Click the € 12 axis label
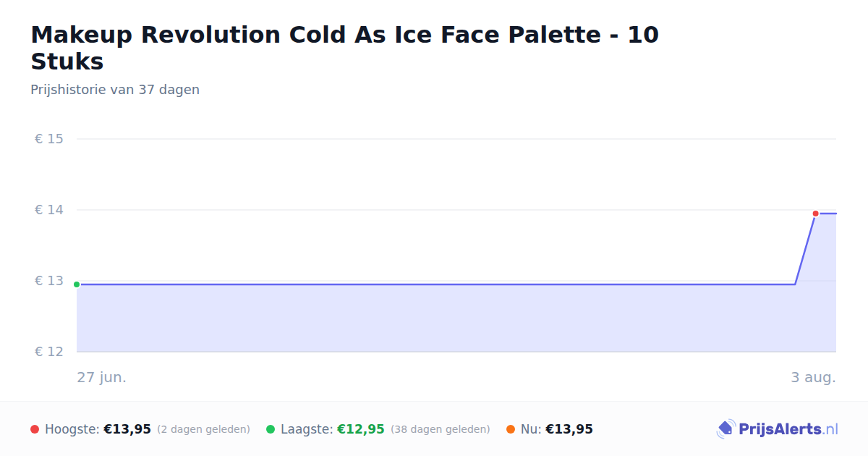This screenshot has height=456, width=868. tap(49, 352)
